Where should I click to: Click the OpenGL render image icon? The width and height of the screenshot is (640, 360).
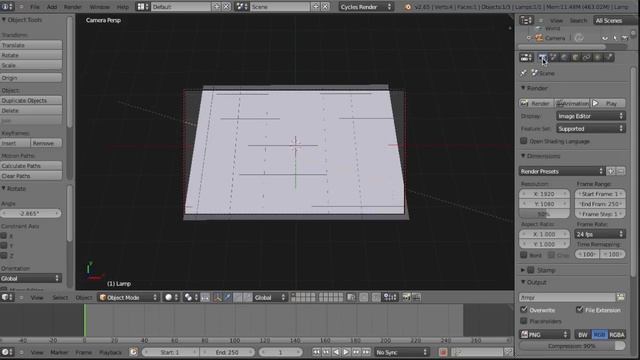click(406, 297)
